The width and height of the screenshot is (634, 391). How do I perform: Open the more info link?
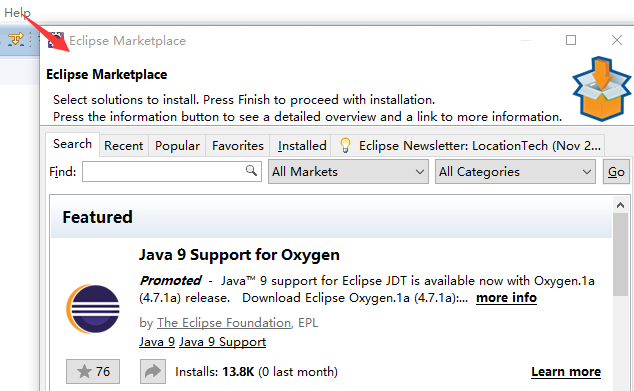tap(506, 298)
